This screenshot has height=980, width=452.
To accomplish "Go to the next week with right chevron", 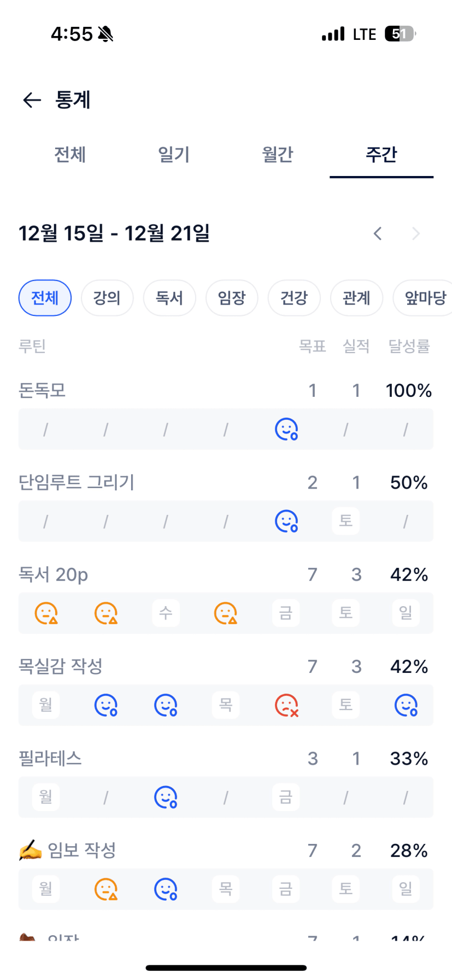I will (x=416, y=234).
